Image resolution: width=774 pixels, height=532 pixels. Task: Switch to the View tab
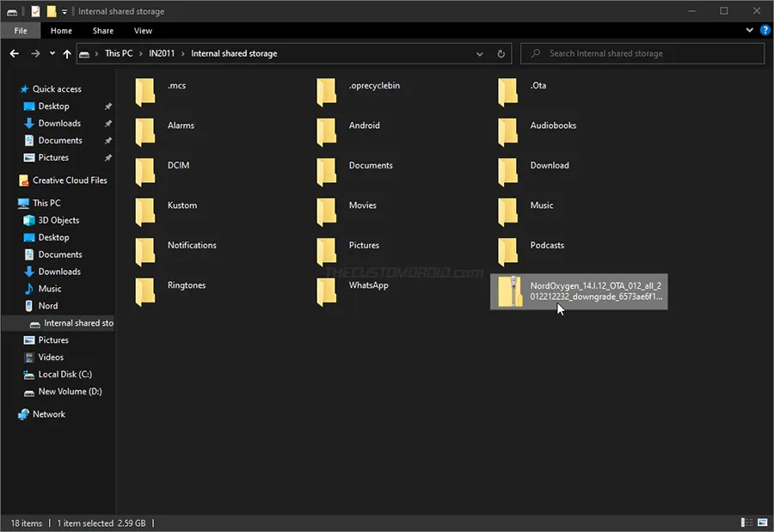coord(143,30)
